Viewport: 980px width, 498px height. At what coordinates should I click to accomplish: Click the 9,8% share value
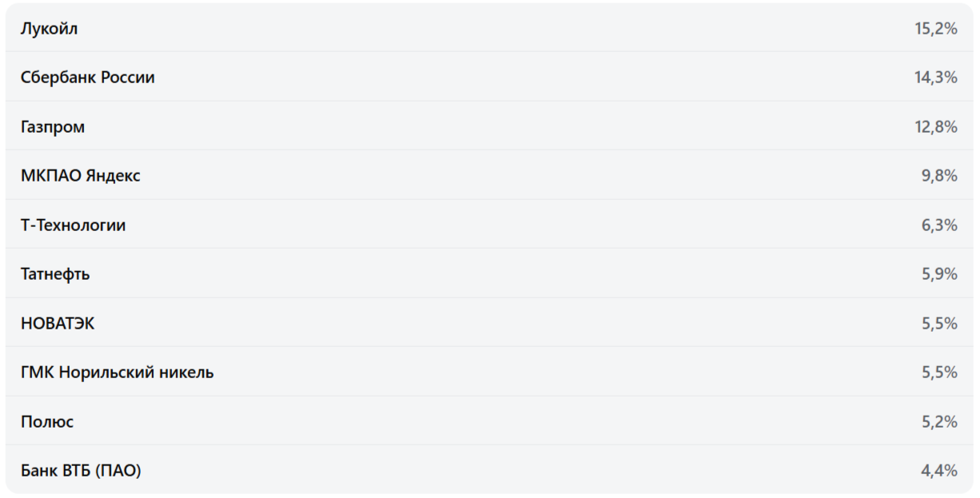point(939,176)
